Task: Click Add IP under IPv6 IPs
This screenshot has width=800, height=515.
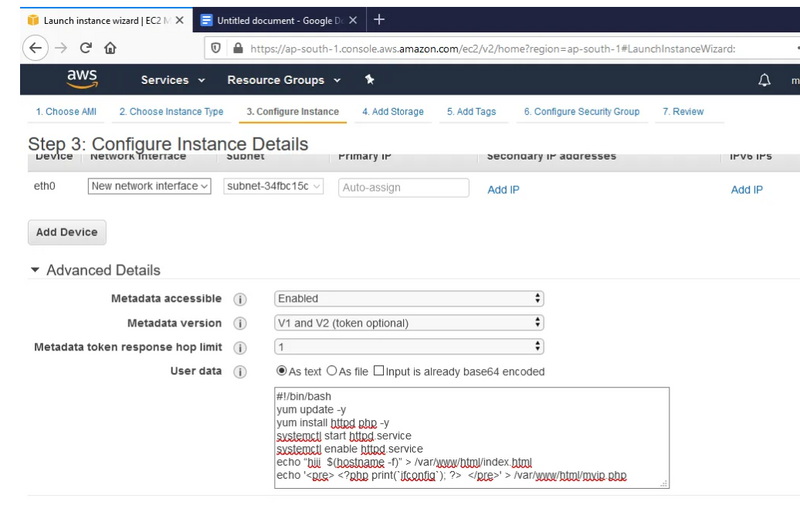Action: [x=746, y=190]
